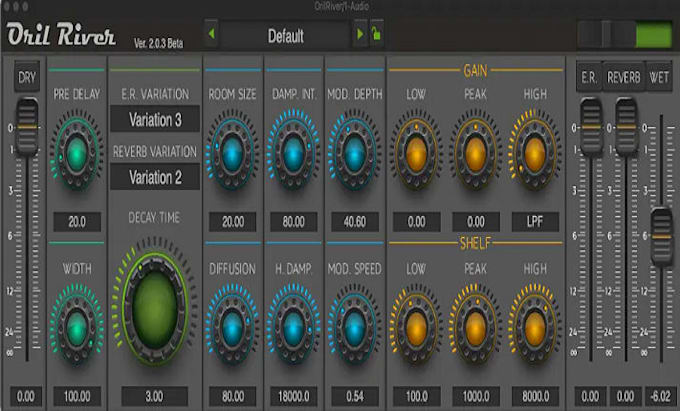Click the Gain Peak value field 0.00

(x=476, y=222)
